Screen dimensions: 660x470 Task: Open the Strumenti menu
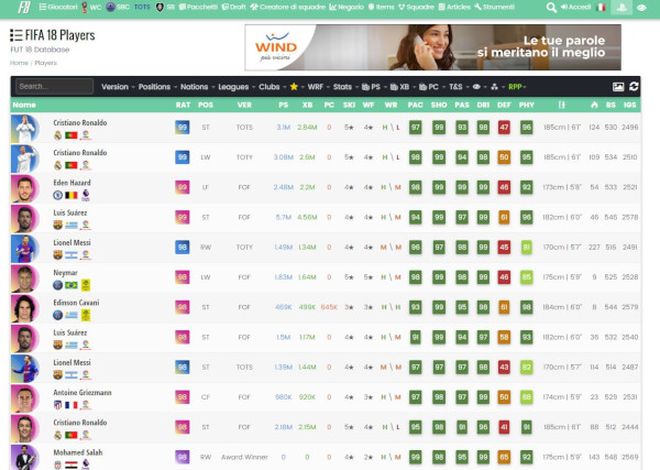pos(494,7)
